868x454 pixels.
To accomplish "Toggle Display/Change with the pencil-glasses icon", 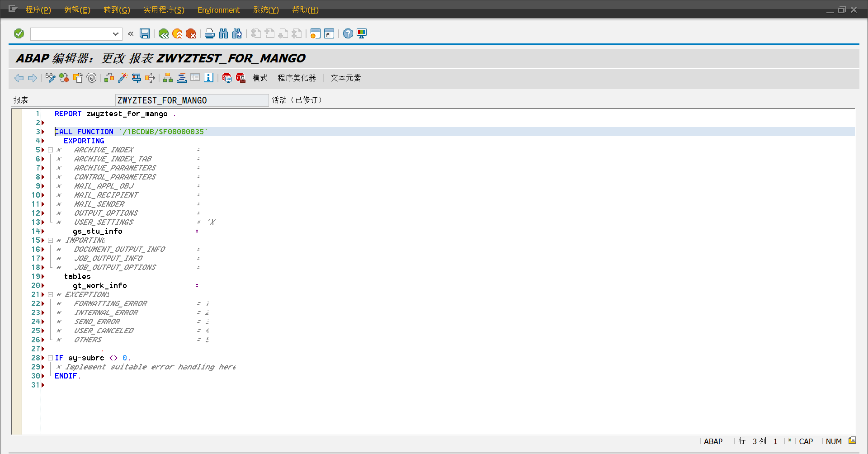I will point(51,78).
